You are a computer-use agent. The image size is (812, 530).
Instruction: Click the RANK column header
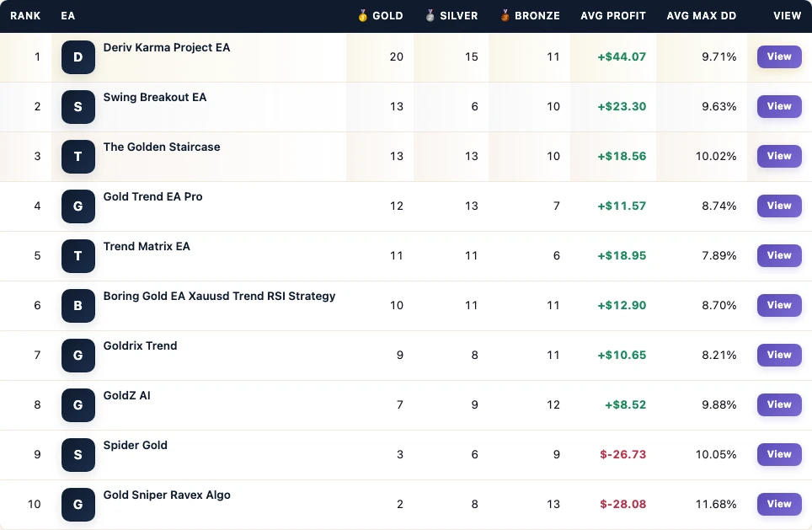(25, 16)
